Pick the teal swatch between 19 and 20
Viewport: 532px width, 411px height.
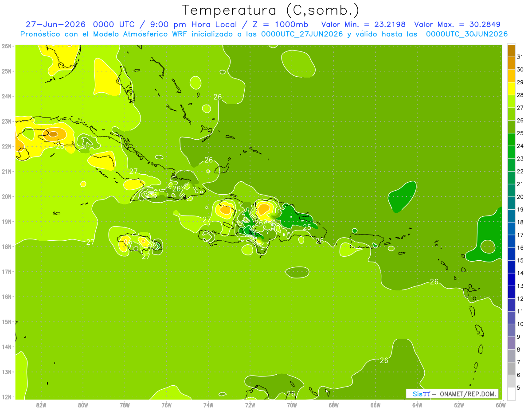(x=511, y=203)
